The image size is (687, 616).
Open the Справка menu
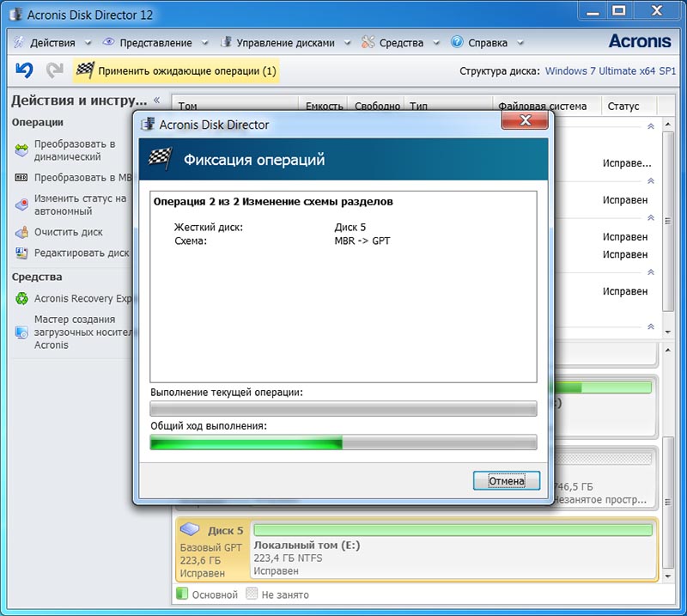click(x=488, y=43)
